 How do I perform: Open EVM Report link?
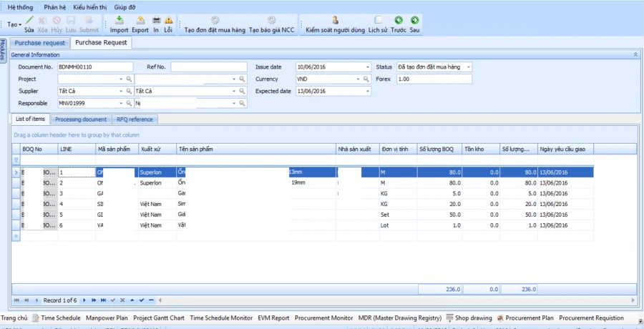tap(273, 318)
